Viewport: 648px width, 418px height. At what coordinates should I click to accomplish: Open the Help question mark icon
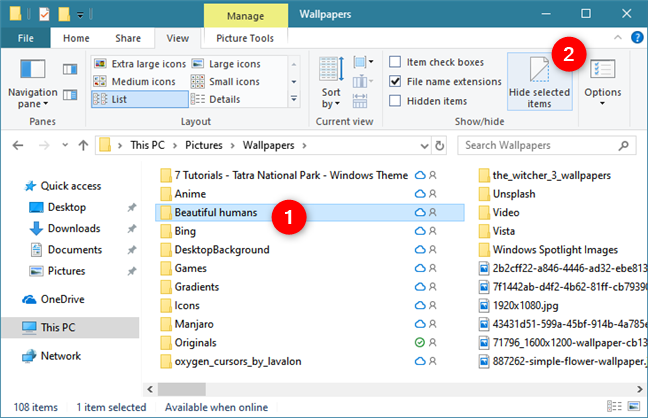pyautogui.click(x=637, y=37)
